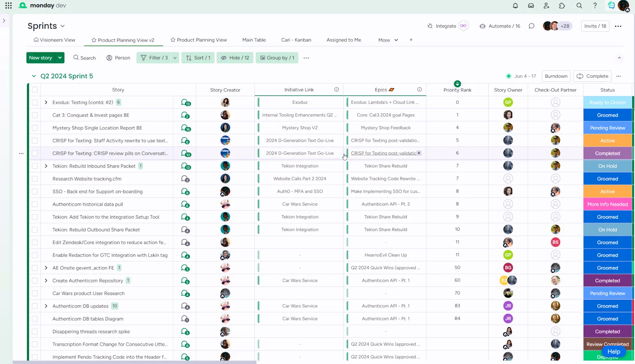Open conversation for Mystery Shop Single Location story

click(185, 128)
